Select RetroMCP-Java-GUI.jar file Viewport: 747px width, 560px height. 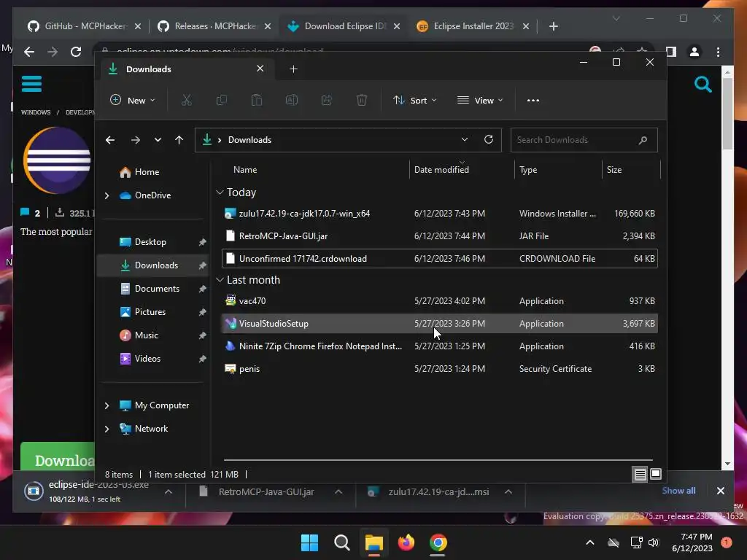tap(440, 236)
